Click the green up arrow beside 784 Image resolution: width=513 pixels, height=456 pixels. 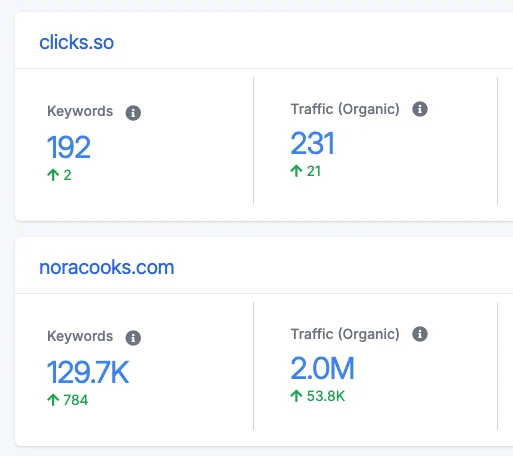pyautogui.click(x=53, y=400)
